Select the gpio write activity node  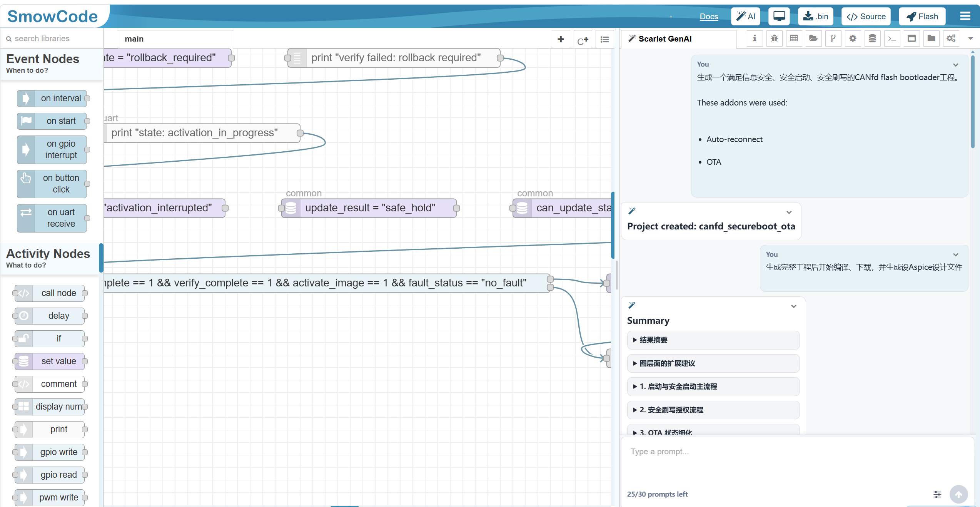point(50,452)
